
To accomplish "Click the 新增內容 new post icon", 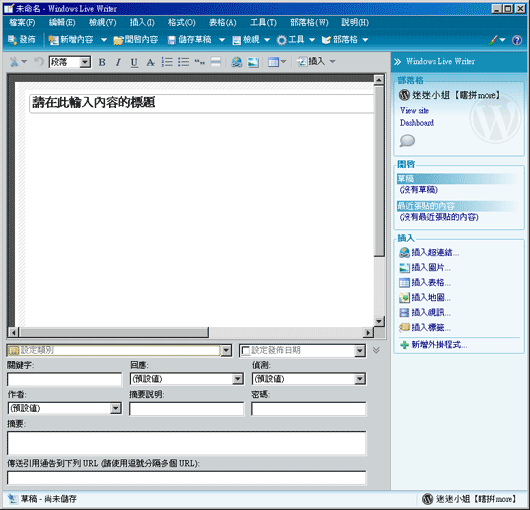I will point(53,40).
